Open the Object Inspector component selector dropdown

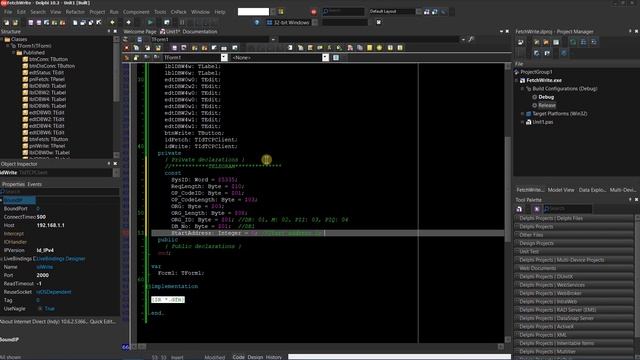click(x=116, y=173)
